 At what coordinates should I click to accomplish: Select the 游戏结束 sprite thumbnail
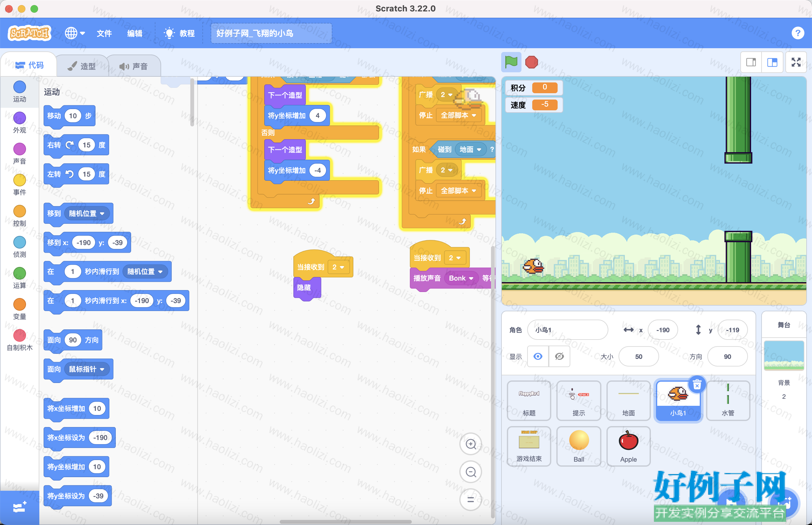coord(529,446)
